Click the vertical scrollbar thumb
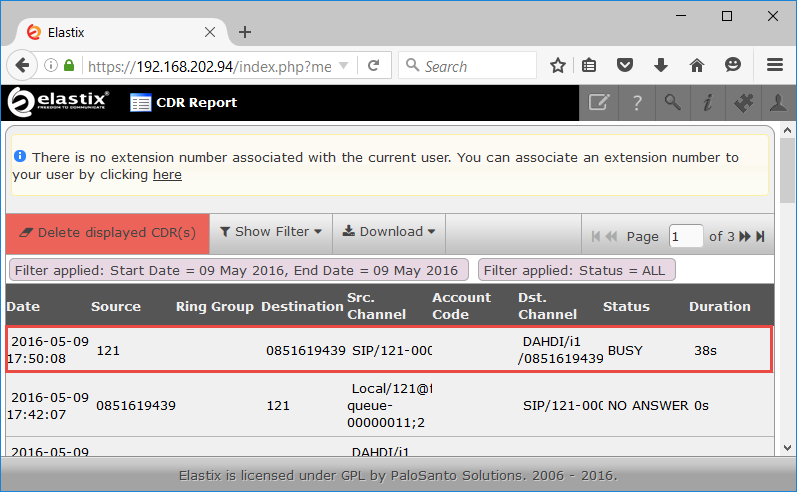The image size is (797, 492). (787, 171)
